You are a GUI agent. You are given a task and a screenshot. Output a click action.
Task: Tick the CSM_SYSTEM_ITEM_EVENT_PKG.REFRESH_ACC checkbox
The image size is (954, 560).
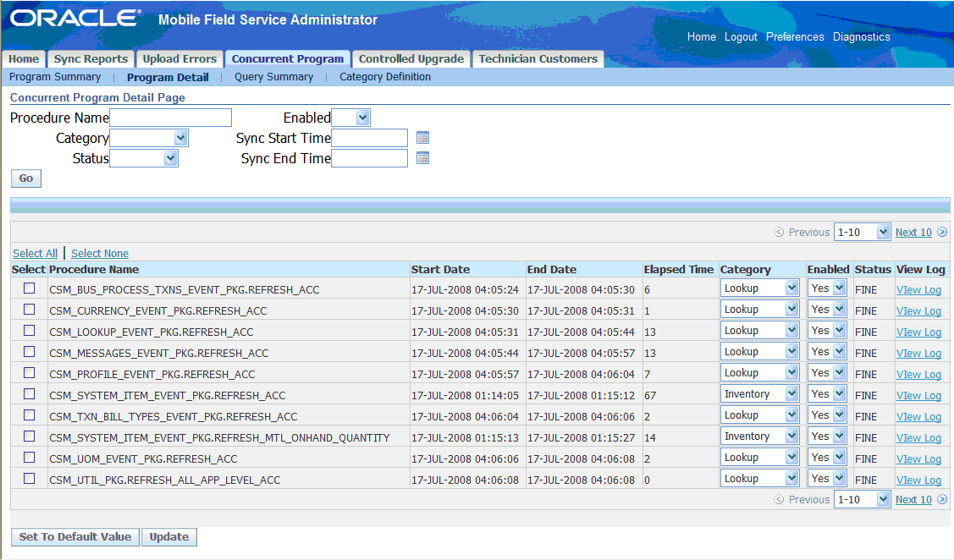click(x=29, y=394)
